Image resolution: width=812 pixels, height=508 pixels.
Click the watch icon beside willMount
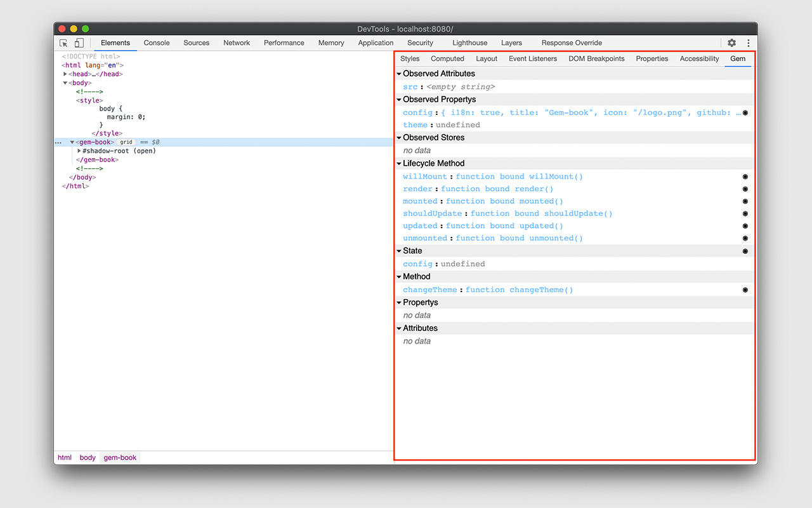(745, 177)
